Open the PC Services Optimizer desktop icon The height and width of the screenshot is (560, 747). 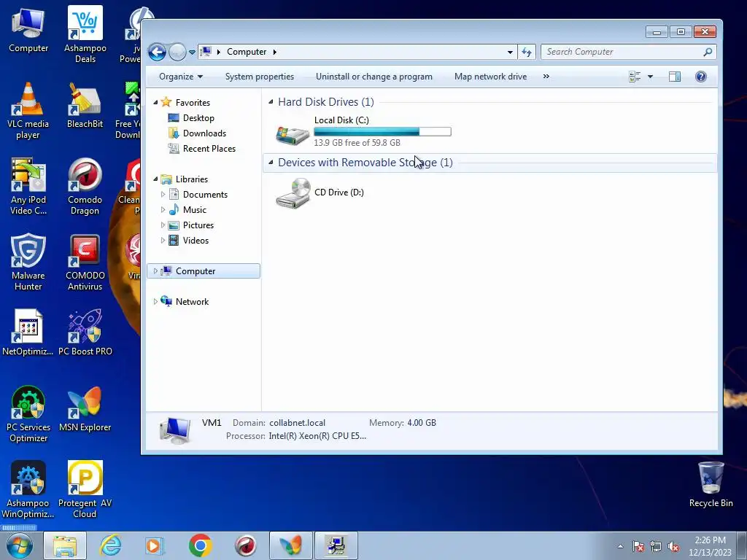(x=28, y=414)
